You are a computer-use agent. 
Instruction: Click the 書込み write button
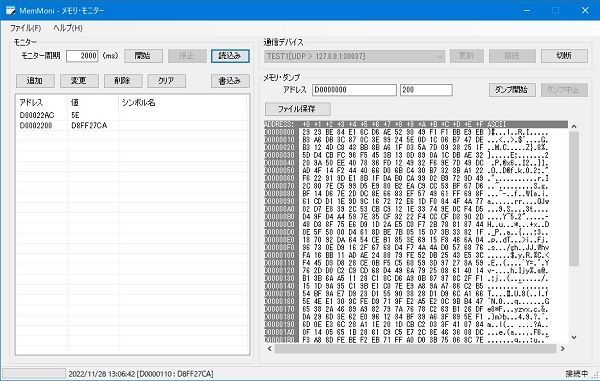click(230, 81)
